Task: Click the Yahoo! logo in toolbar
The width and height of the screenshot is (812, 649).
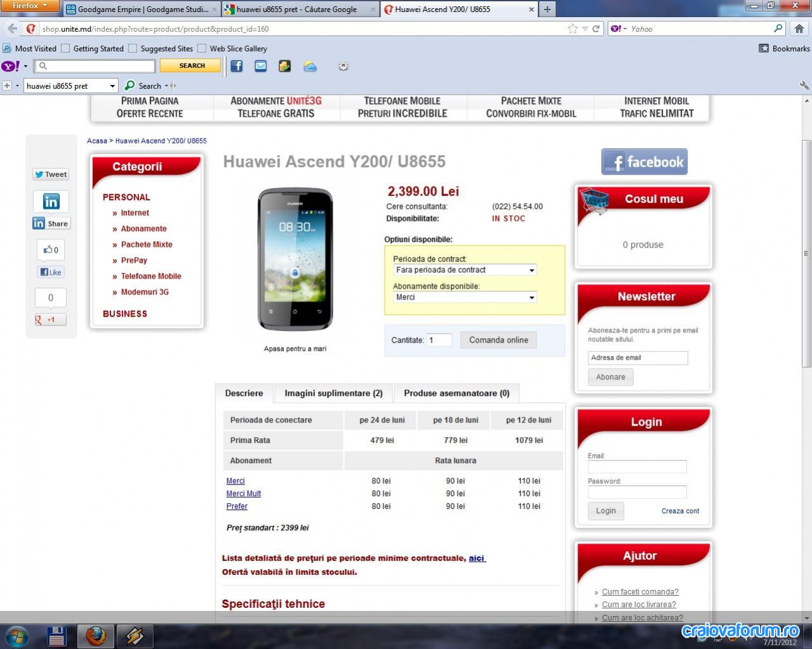Action: tap(11, 66)
